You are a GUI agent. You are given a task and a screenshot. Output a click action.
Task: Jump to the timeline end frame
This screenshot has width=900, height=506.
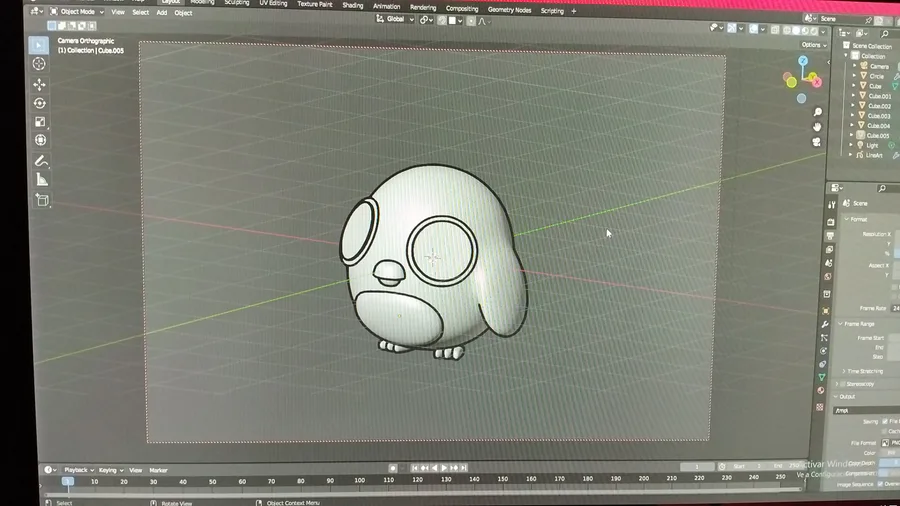[x=464, y=468]
